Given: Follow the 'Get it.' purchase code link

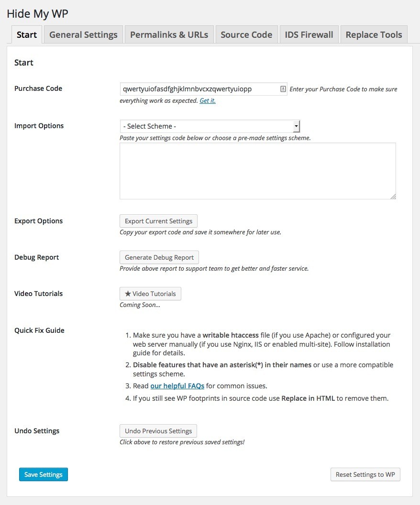Looking at the screenshot, I should tap(207, 101).
